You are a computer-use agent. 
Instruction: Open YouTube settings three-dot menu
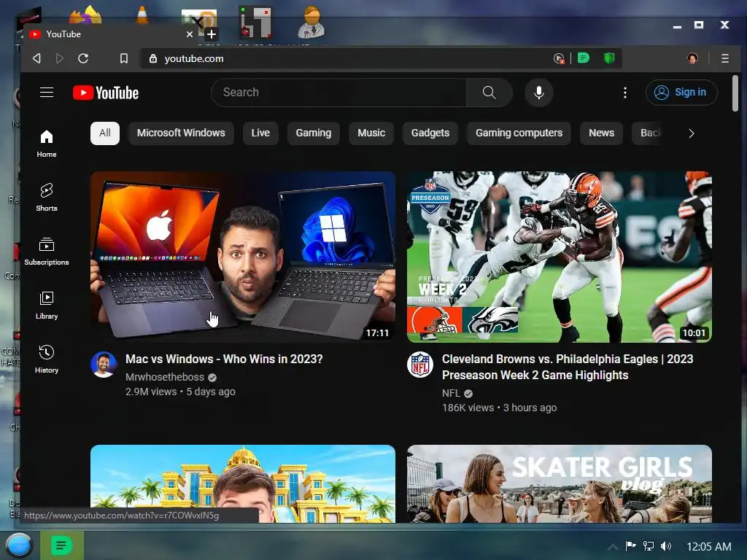pos(625,93)
